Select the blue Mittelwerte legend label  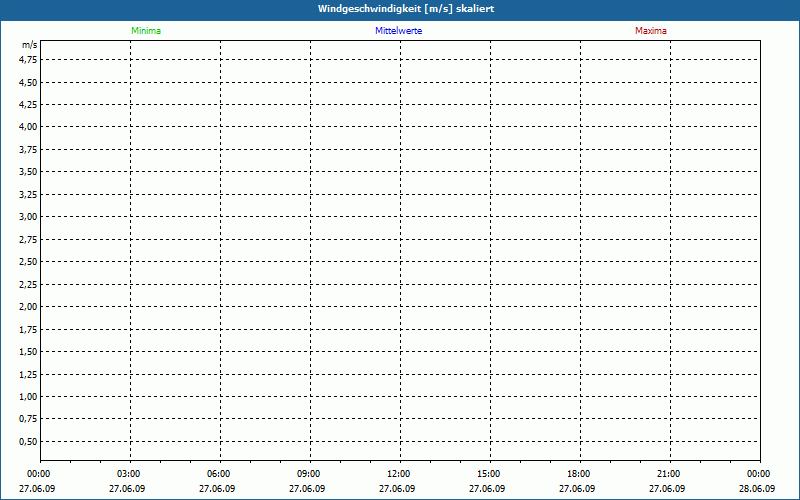[398, 31]
